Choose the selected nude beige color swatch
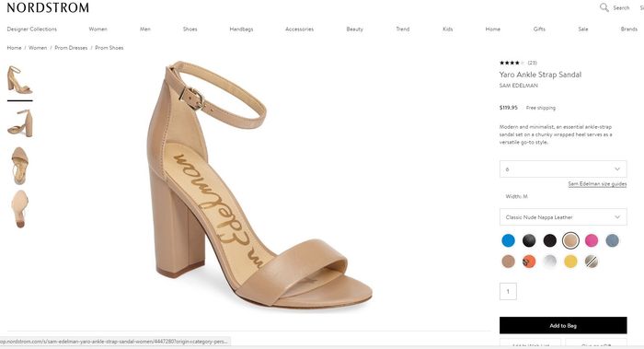Viewport: 644px width, 349px height. [x=570, y=240]
